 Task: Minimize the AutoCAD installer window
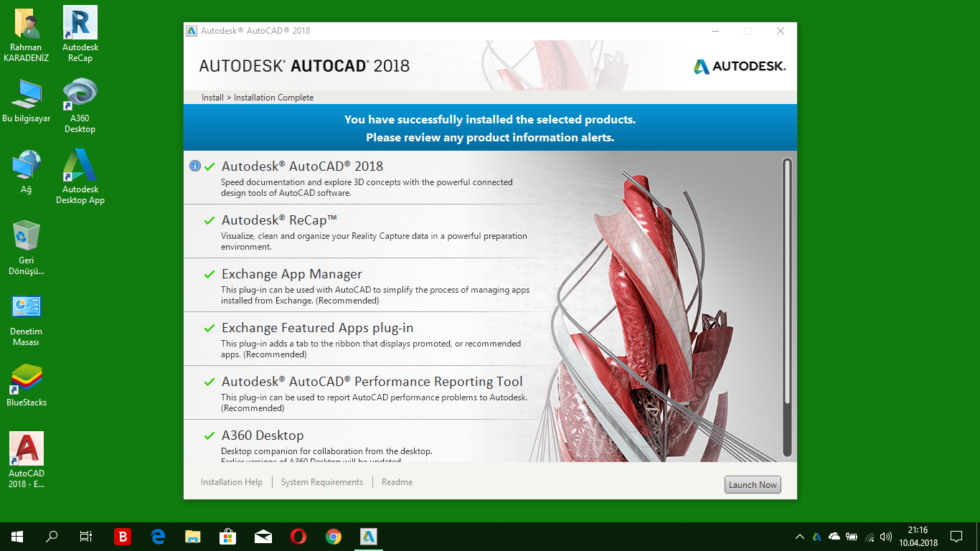[x=715, y=31]
